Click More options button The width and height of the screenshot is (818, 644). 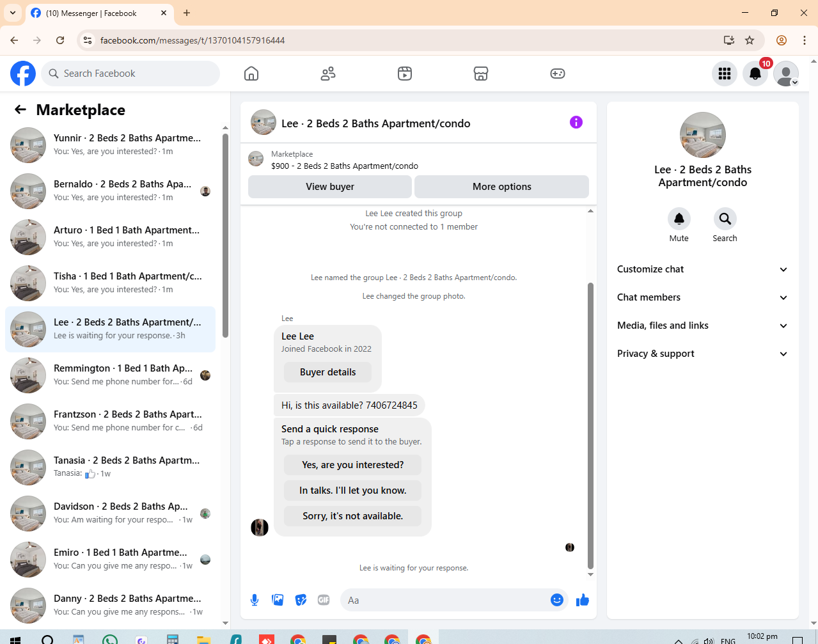502,187
